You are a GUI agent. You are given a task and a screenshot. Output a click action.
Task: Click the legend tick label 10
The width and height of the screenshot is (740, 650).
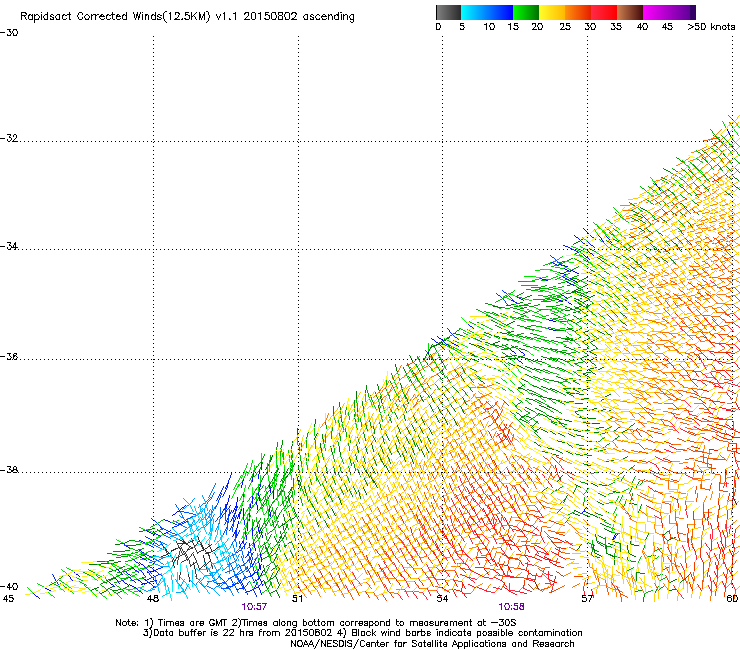point(489,27)
